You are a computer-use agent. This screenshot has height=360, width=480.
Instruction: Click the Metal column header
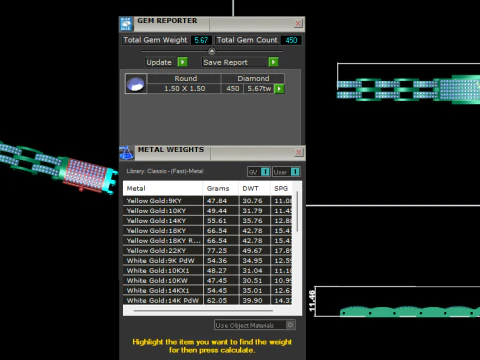click(x=163, y=188)
